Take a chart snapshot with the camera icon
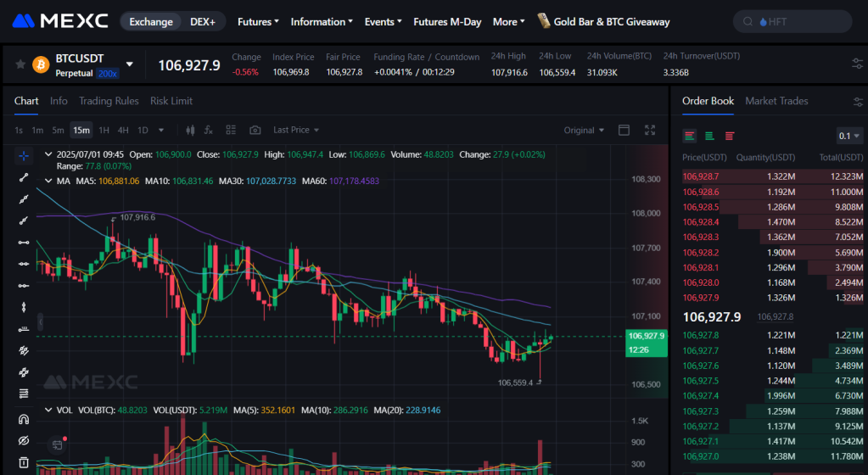Screen dimensions: 868x475 (x=255, y=130)
